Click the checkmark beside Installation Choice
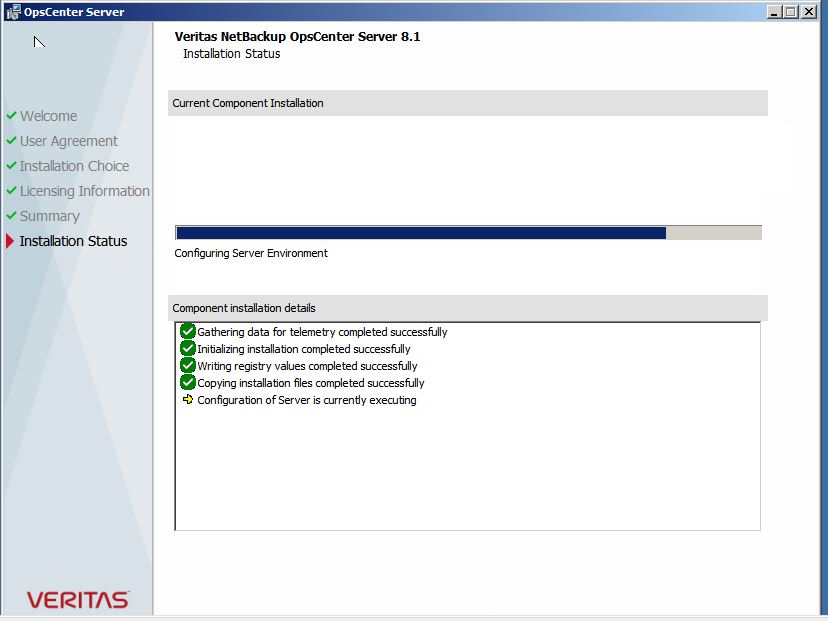Screen dimensions: 828x621 11,166
